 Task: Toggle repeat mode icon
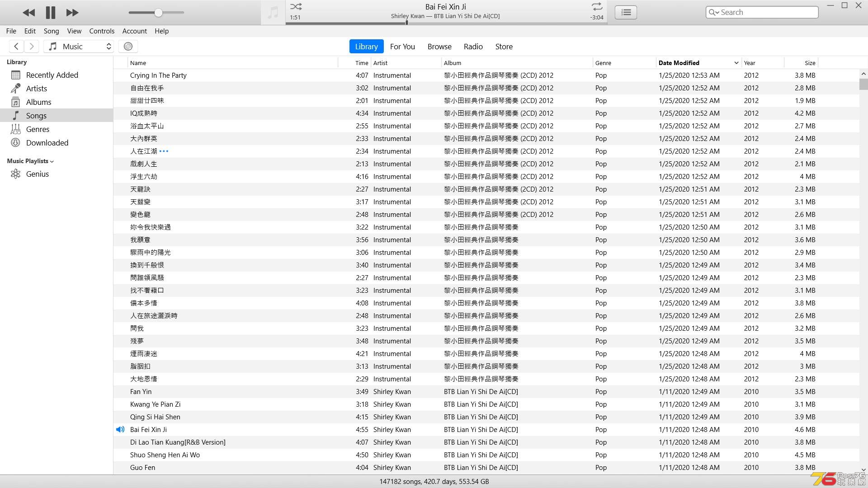[597, 7]
